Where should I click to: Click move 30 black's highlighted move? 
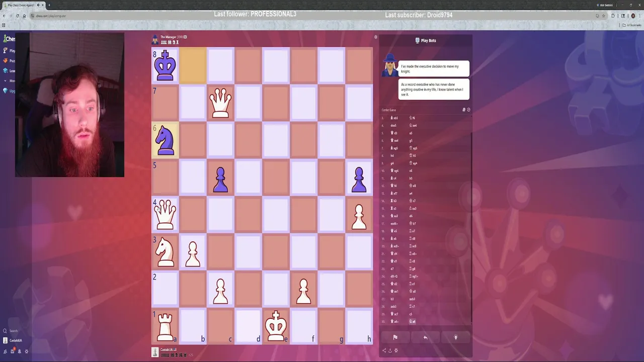tap(413, 321)
